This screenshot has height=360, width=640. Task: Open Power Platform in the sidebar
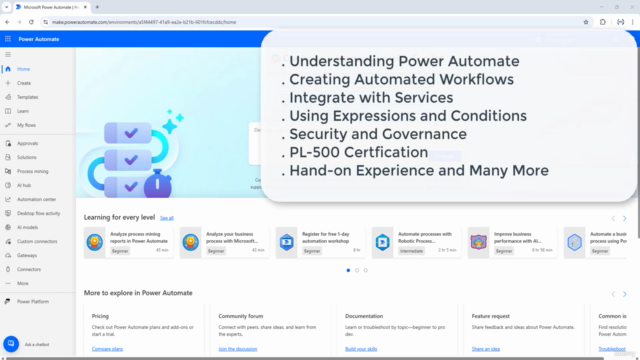point(33,302)
